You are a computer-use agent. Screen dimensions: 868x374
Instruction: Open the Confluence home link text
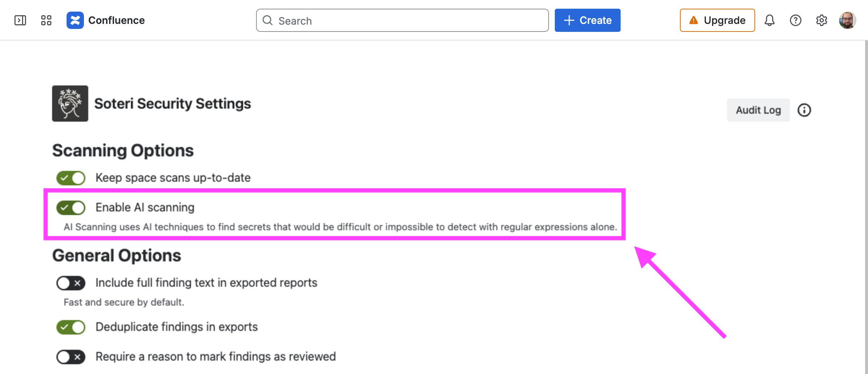[x=116, y=20]
